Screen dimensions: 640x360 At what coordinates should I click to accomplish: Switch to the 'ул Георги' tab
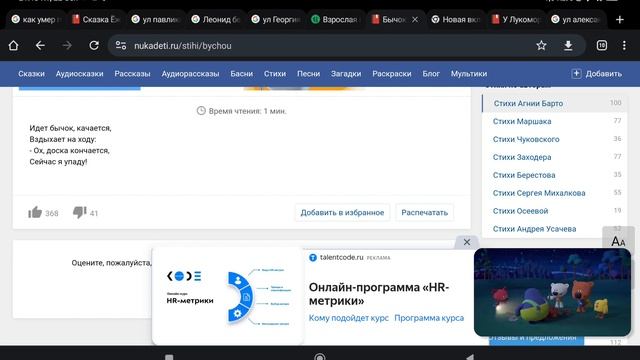point(276,19)
